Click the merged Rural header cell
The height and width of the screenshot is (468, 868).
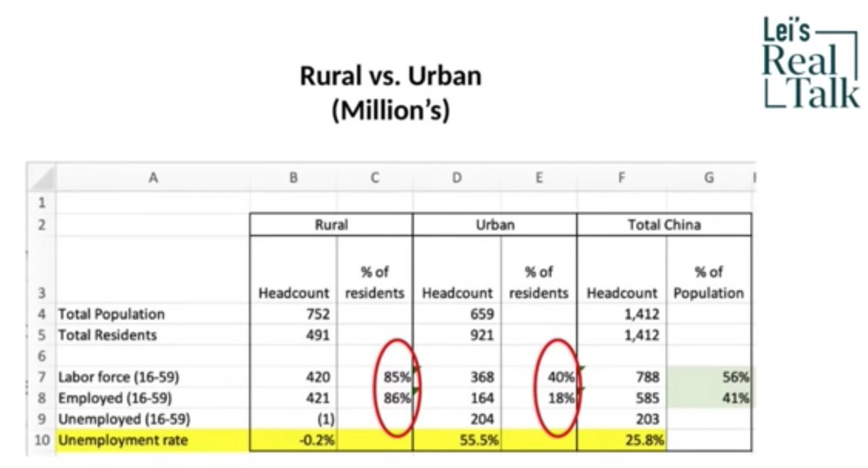click(x=331, y=225)
